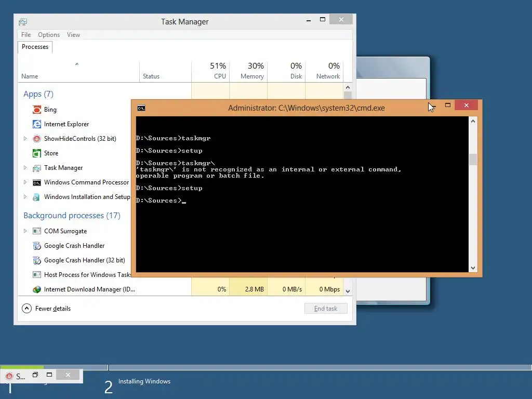
Task: Click cmd window scrollbar up arrow
Action: [x=473, y=121]
